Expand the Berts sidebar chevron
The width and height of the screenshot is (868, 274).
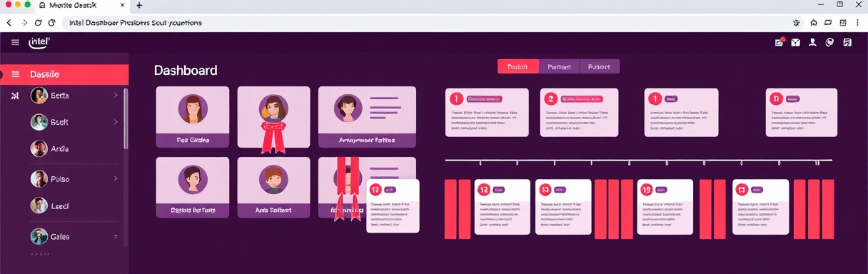pos(116,95)
